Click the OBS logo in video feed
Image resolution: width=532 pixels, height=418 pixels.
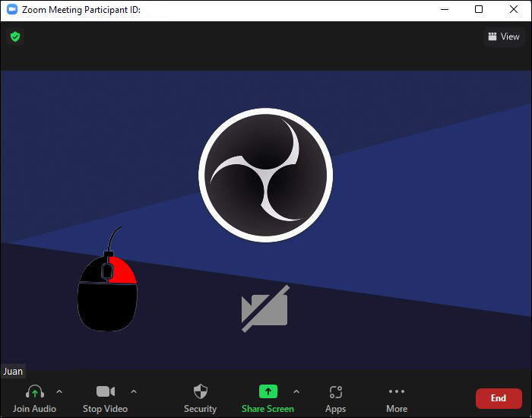coord(265,175)
